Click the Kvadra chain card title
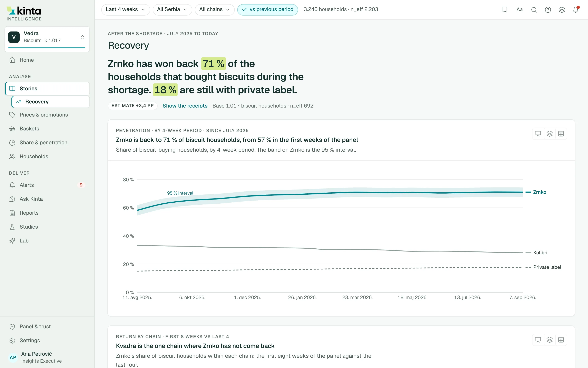 click(x=195, y=346)
